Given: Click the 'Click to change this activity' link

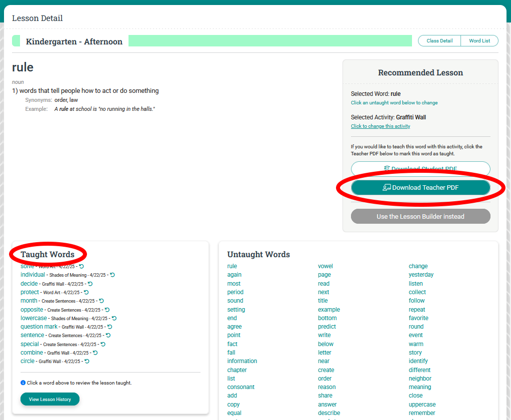Looking at the screenshot, I should point(380,126).
